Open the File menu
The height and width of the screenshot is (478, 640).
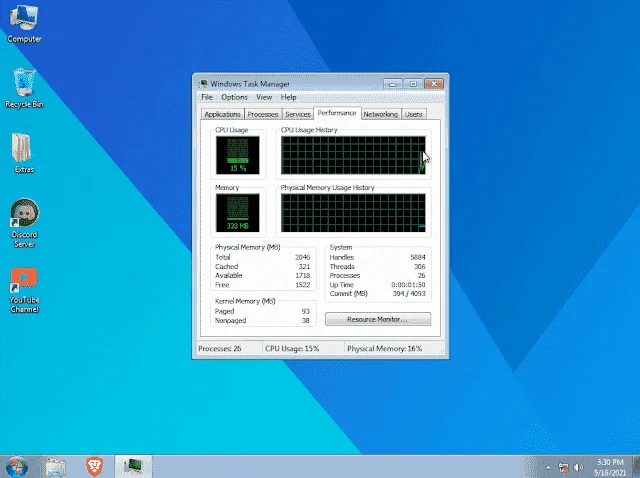[207, 97]
